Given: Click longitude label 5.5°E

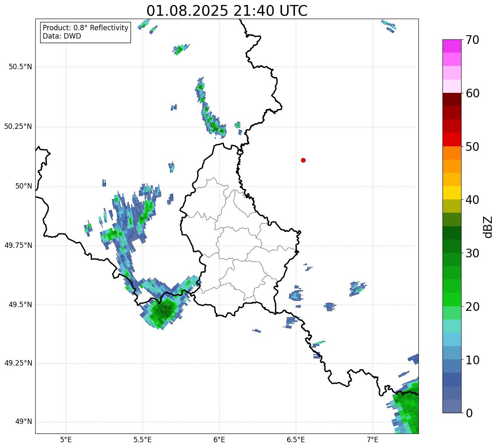Looking at the screenshot, I should [143, 439].
